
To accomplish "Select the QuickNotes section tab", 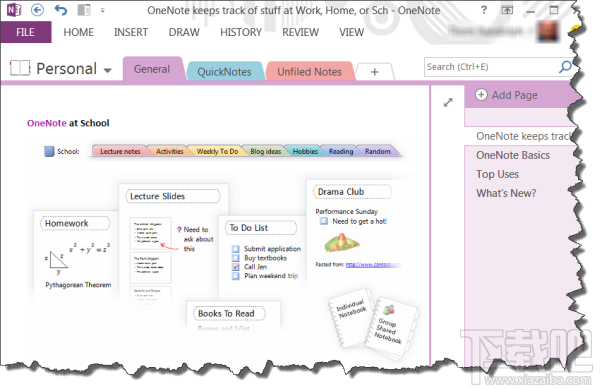I will tap(224, 72).
